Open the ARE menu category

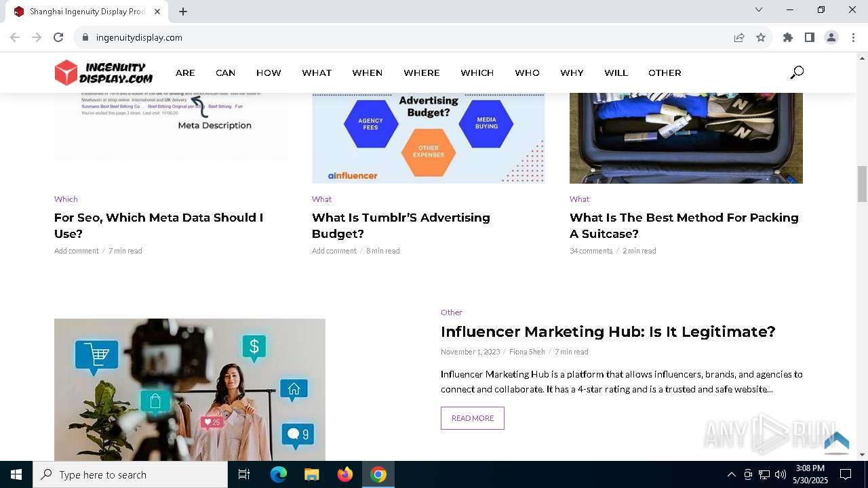[x=185, y=73]
